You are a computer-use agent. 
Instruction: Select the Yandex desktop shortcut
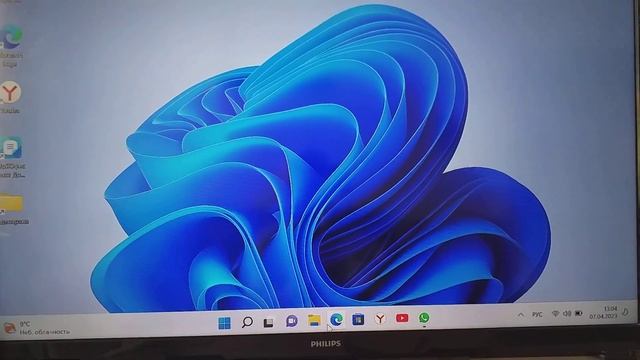click(x=10, y=97)
